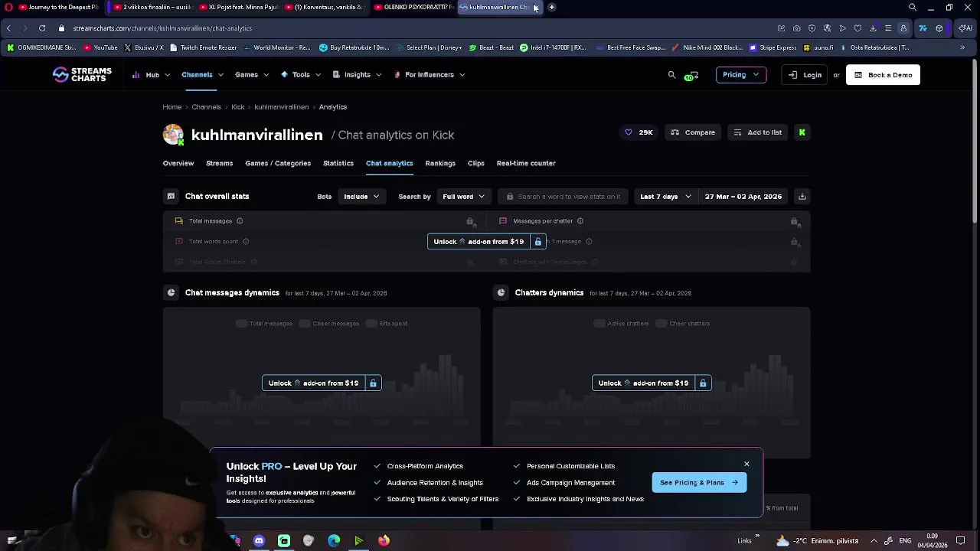Image resolution: width=980 pixels, height=551 pixels.
Task: Toggle the Active chatters legend checkbox
Action: tap(599, 324)
